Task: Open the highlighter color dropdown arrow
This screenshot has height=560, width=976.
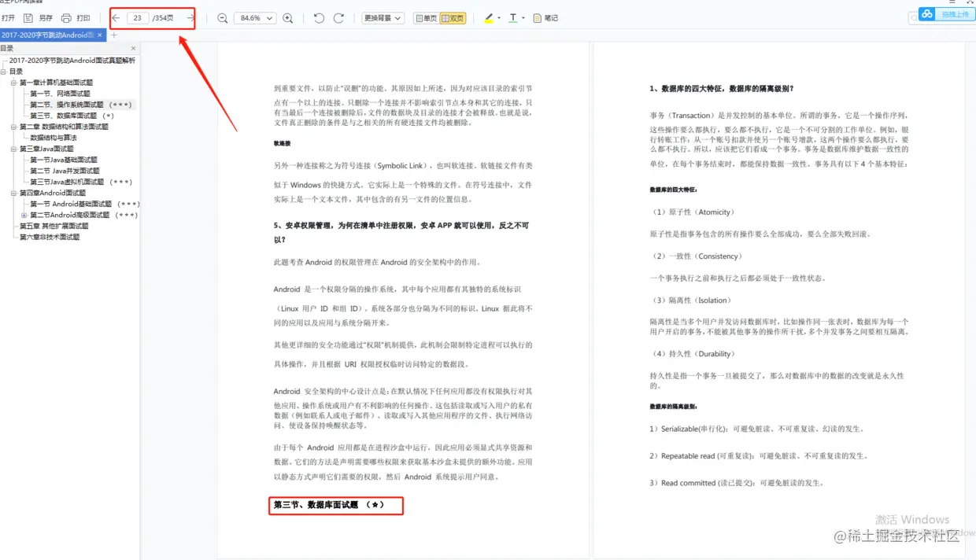Action: 499,18
